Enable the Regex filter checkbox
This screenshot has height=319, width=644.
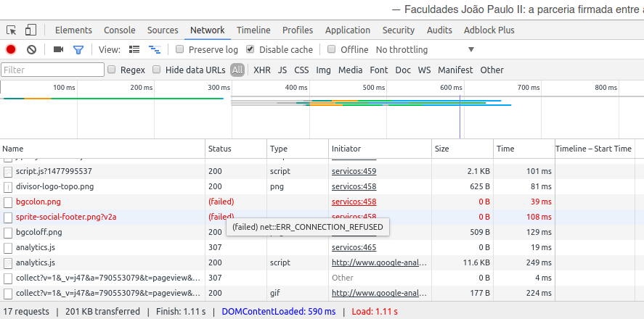111,70
